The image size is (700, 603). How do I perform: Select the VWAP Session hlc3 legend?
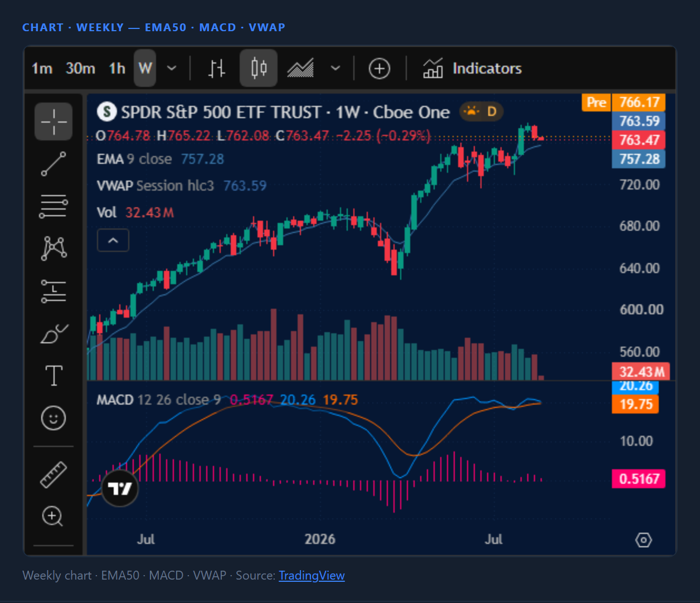[155, 186]
